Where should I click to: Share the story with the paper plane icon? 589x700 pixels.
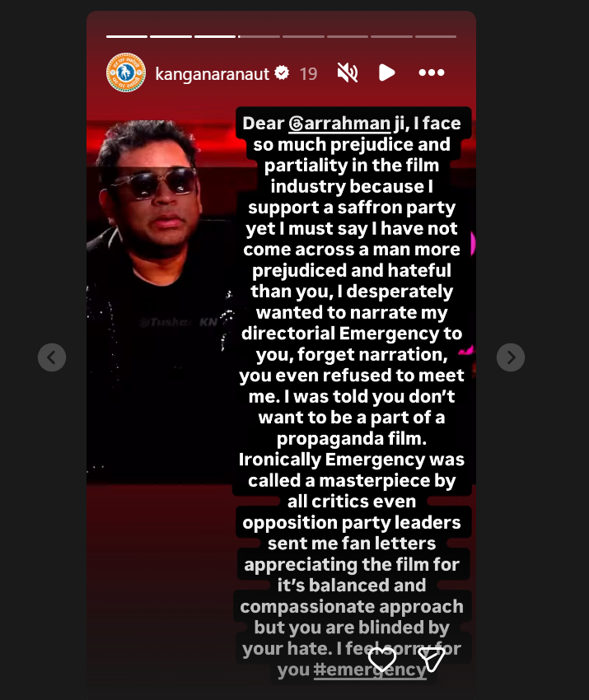432,659
